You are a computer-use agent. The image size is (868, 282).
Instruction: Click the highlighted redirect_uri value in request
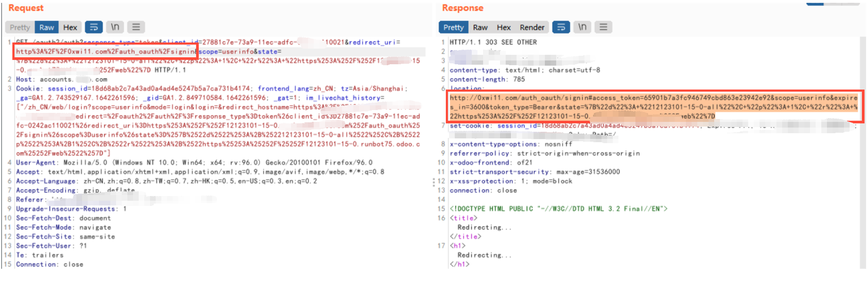(x=106, y=51)
